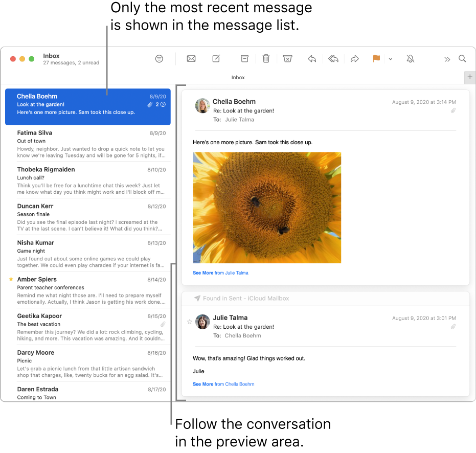The height and width of the screenshot is (453, 476).
Task: Show more toolbar items chevron
Action: click(447, 59)
